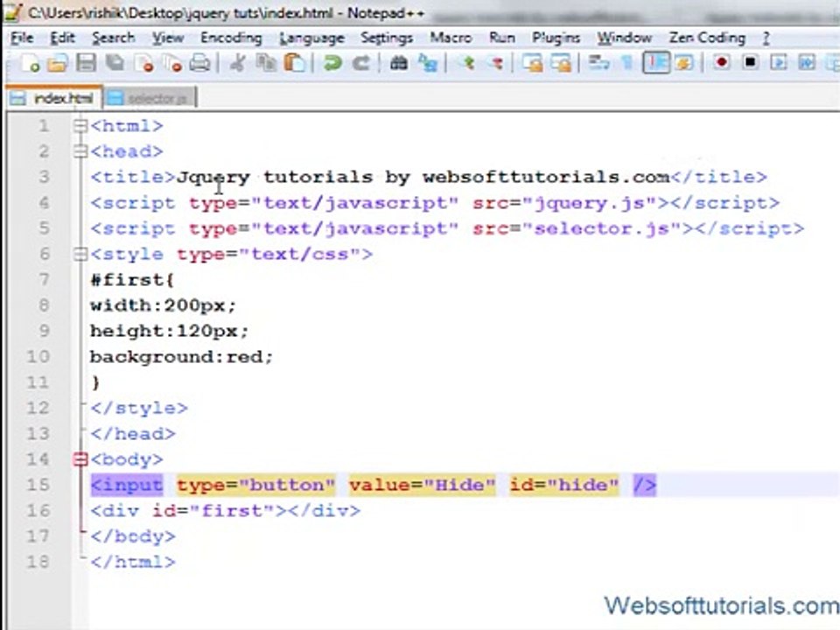Click the Zoom Out toolbar icon
This screenshot has height=630, width=840.
(x=496, y=64)
